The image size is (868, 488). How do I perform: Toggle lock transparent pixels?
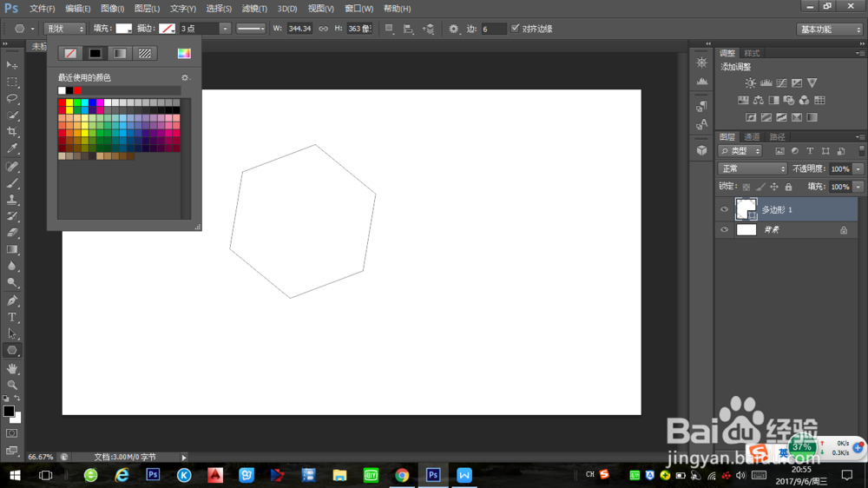coord(746,187)
